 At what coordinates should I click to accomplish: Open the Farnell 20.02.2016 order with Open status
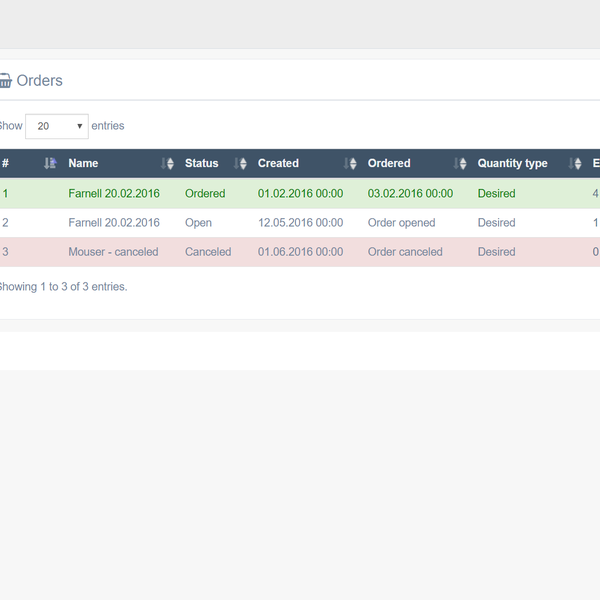point(114,223)
